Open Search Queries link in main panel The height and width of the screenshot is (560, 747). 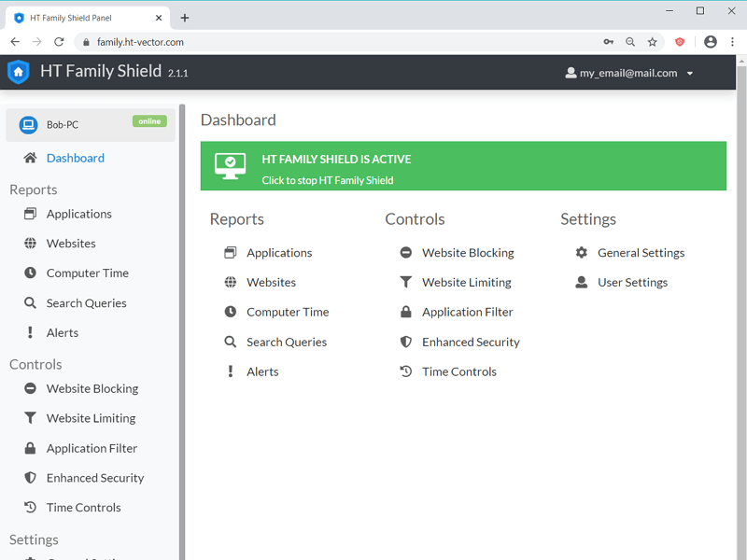coord(287,342)
